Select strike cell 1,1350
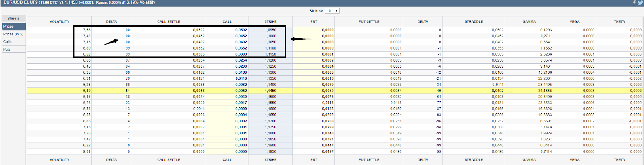 (270, 78)
